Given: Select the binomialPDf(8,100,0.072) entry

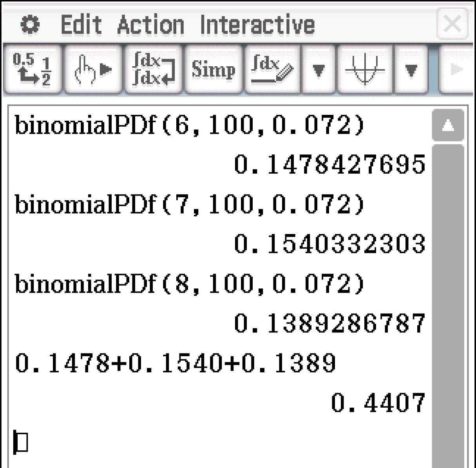Looking at the screenshot, I should click(x=190, y=284).
